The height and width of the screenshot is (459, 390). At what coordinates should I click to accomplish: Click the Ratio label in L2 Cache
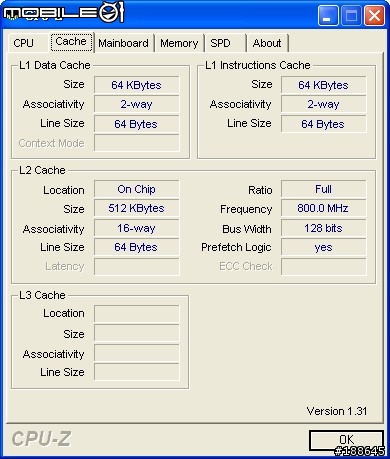click(260, 190)
